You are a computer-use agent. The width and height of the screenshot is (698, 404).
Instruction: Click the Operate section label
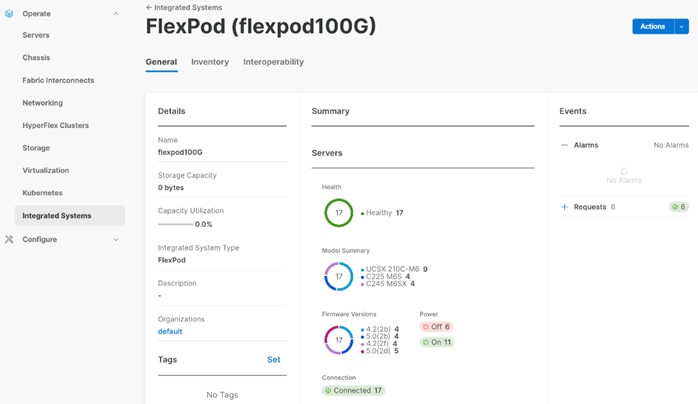point(37,14)
